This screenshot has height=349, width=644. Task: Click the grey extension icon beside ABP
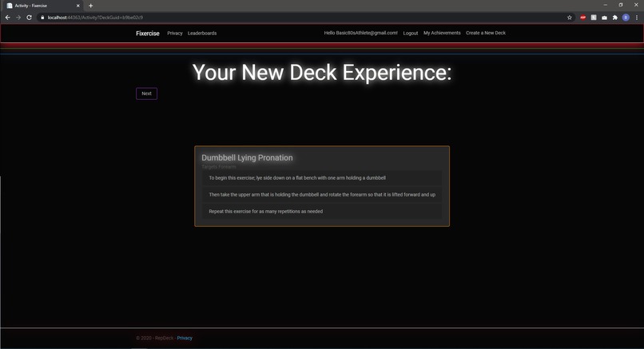pos(594,18)
